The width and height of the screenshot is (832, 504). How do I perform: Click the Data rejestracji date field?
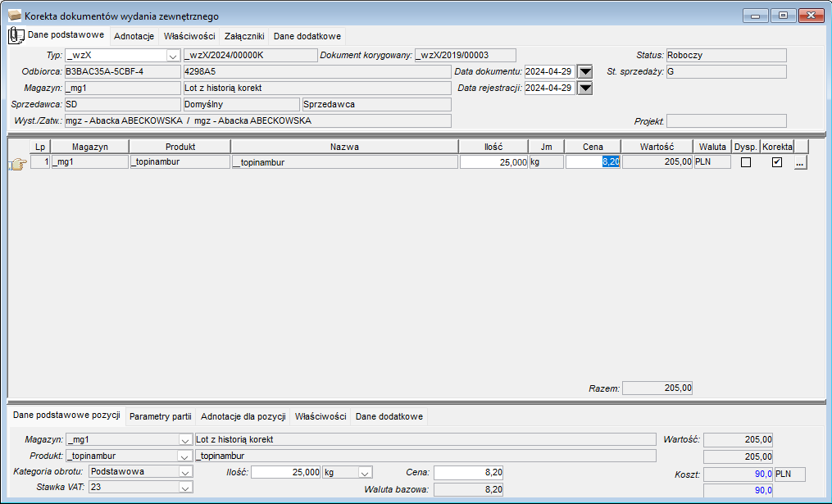550,88
